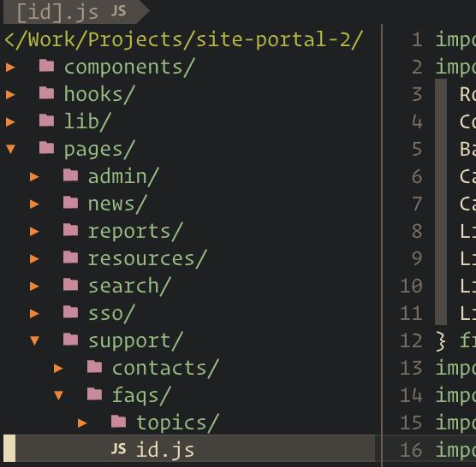Click the admin folder icon
This screenshot has height=467, width=476.
tap(71, 175)
